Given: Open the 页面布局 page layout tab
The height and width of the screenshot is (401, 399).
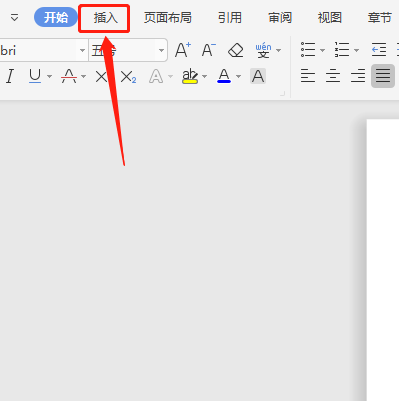Looking at the screenshot, I should coord(168,18).
